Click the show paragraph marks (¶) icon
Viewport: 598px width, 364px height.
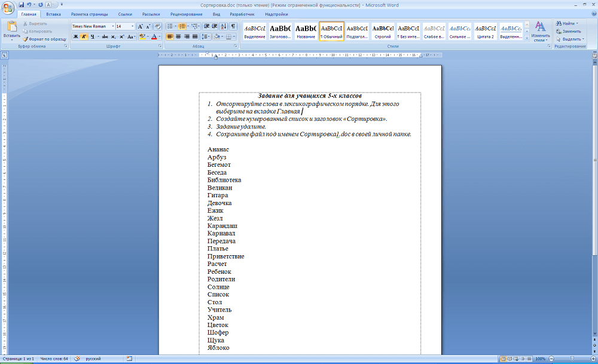[x=233, y=26]
